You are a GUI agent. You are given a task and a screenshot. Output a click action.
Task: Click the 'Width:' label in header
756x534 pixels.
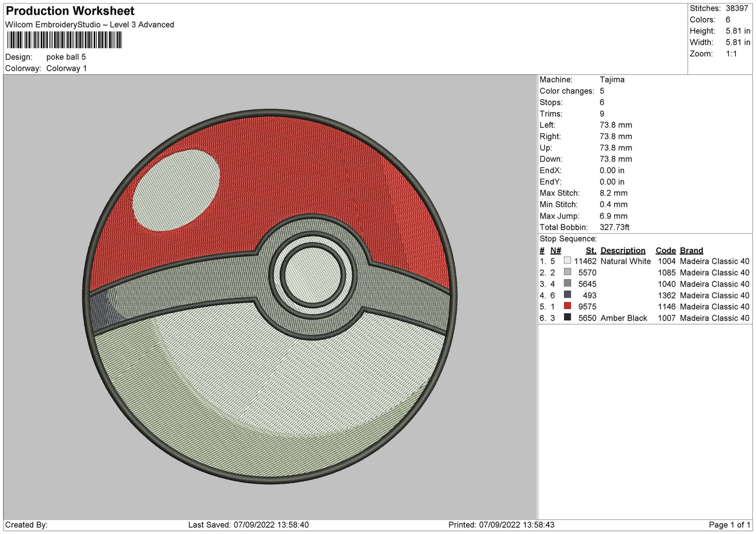(x=701, y=42)
